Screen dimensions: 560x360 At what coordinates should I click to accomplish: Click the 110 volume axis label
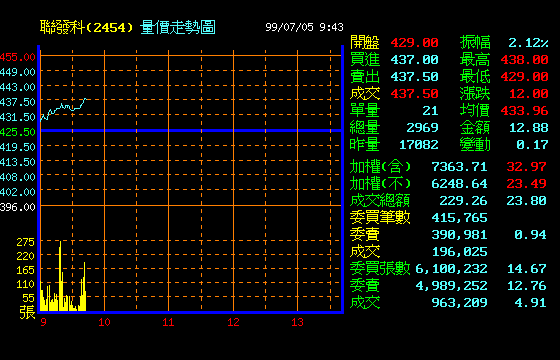tap(26, 284)
